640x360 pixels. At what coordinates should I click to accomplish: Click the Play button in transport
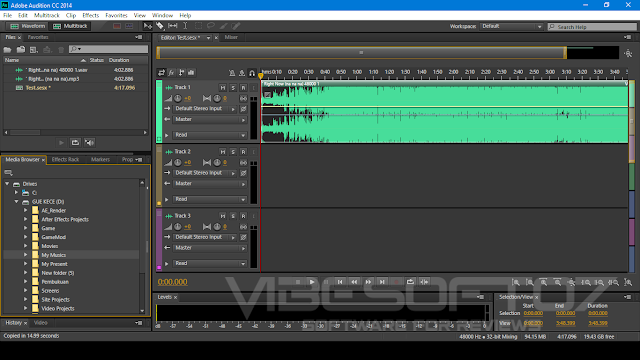click(312, 282)
